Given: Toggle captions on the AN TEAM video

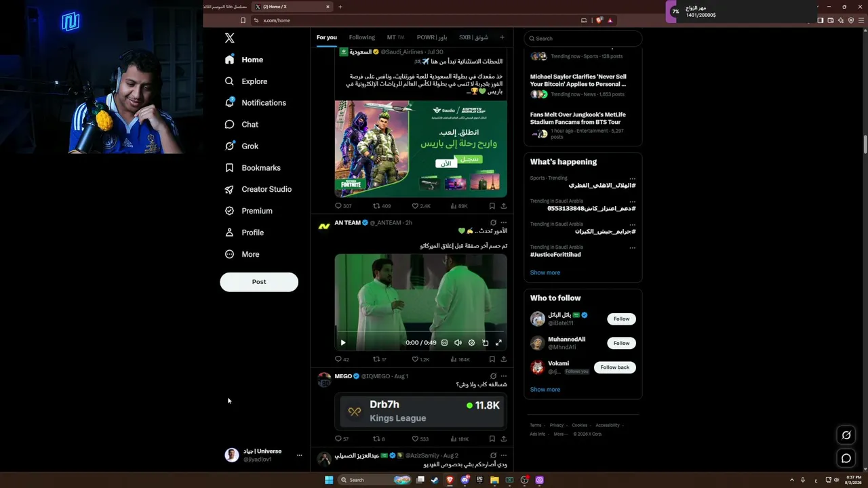Looking at the screenshot, I should 444,343.
